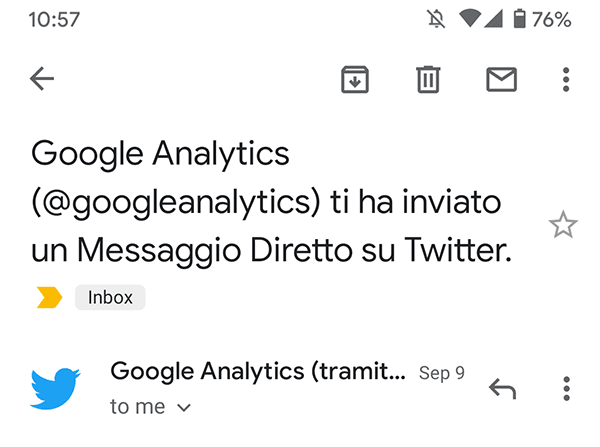Image resolution: width=600 pixels, height=447 pixels.
Task: Tap the Wi-Fi status icon
Action: pyautogui.click(x=470, y=19)
